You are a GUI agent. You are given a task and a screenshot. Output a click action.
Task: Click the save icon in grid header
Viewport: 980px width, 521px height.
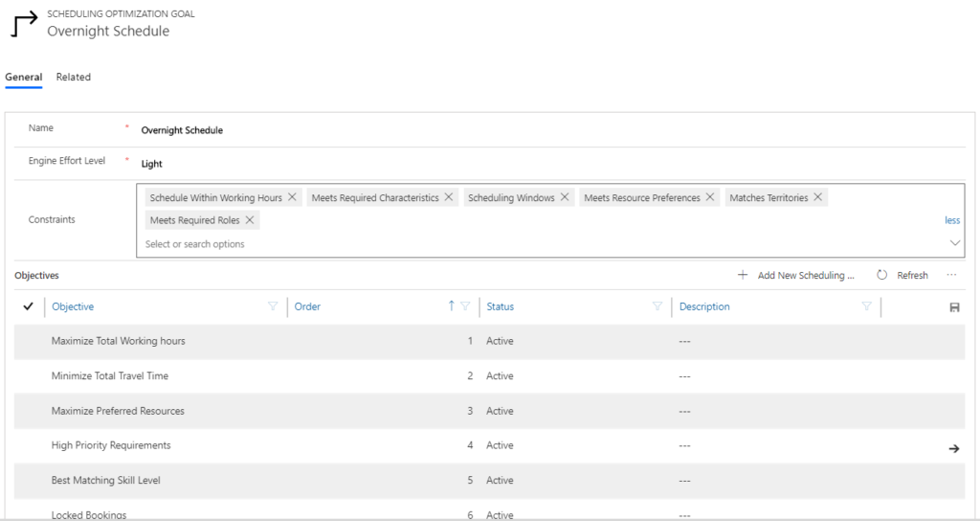(x=954, y=307)
